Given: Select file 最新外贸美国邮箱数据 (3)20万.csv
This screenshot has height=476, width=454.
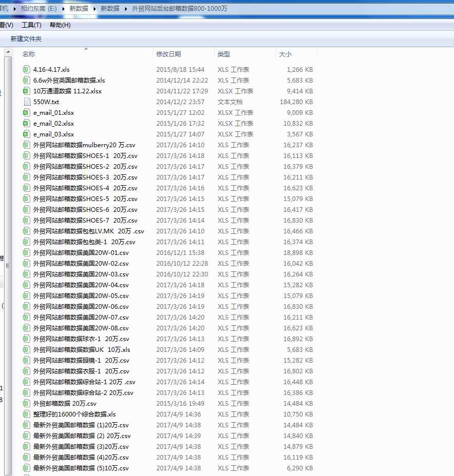Looking at the screenshot, I should (81, 447).
